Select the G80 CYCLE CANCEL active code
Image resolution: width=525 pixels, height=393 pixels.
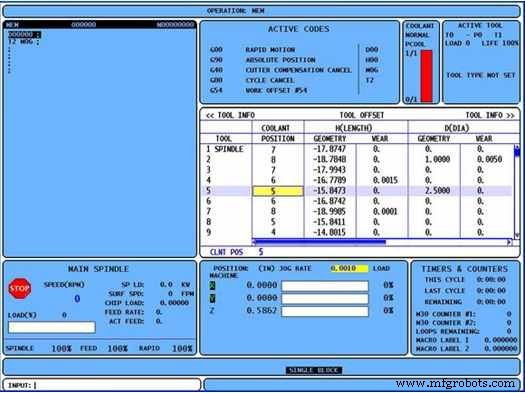(252, 81)
